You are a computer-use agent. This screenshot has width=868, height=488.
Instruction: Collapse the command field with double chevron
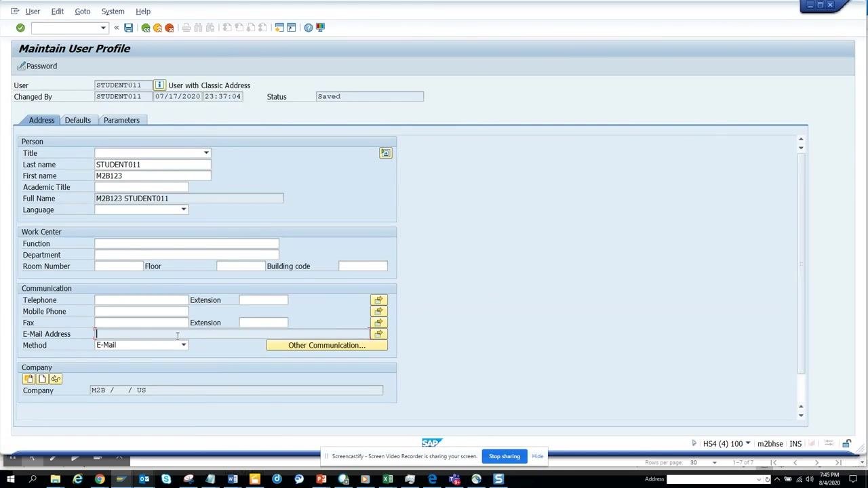[x=117, y=28]
